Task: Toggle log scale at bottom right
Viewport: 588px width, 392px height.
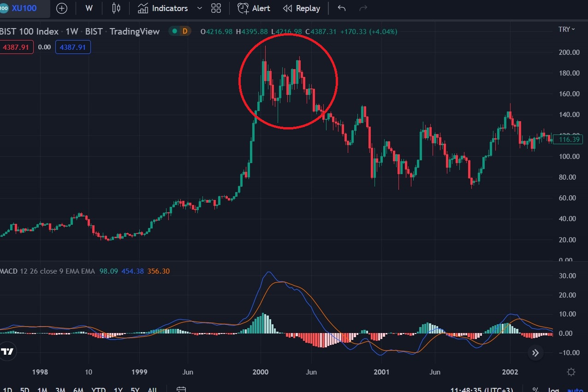Action: point(553,390)
